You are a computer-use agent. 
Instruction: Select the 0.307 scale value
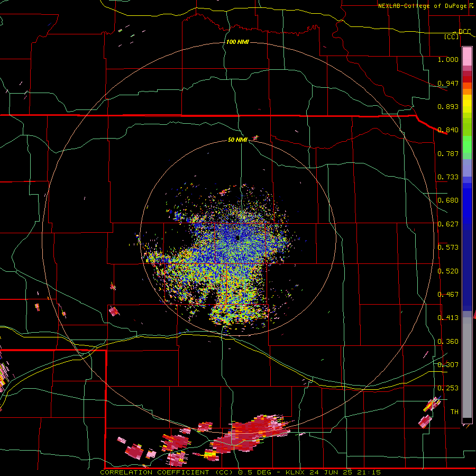tap(448, 365)
